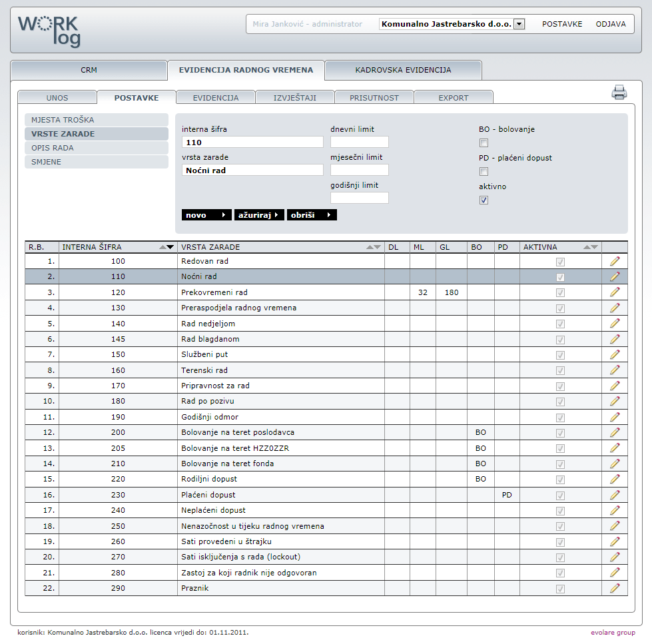Edit Sati isključenja s rada pencil icon
The image size is (652, 644).
coord(615,557)
